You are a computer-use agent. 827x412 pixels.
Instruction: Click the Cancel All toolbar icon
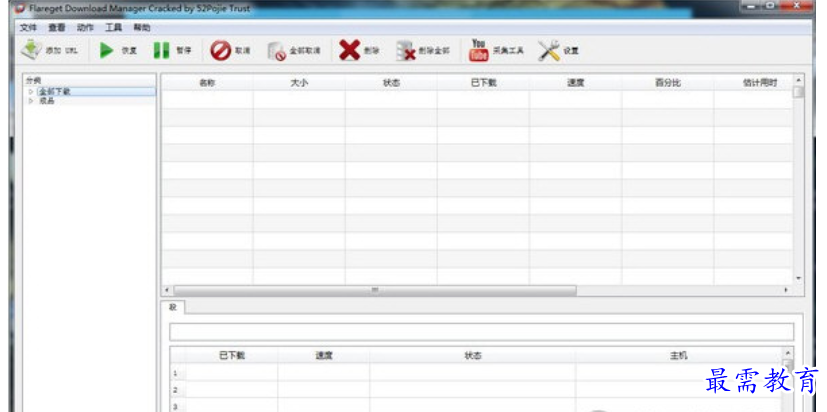(277, 51)
